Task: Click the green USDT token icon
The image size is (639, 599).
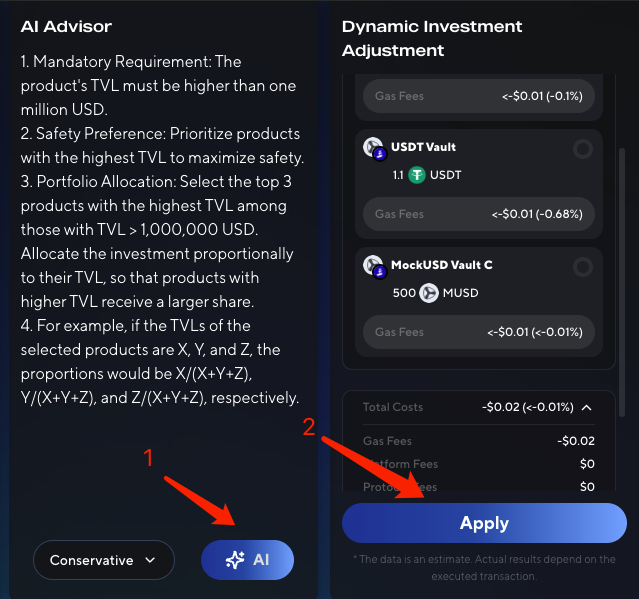Action: click(417, 175)
